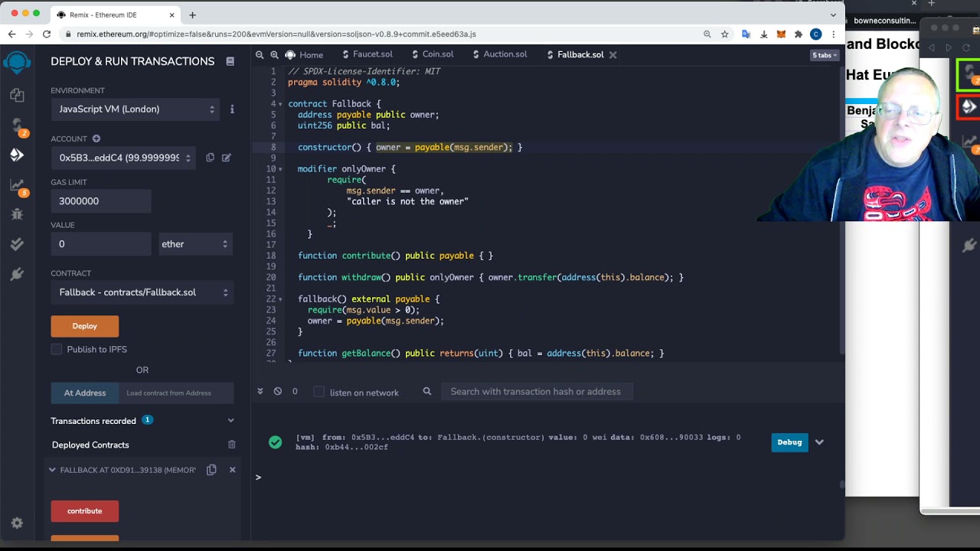Open the Solidity compiler sidebar icon

point(17,126)
